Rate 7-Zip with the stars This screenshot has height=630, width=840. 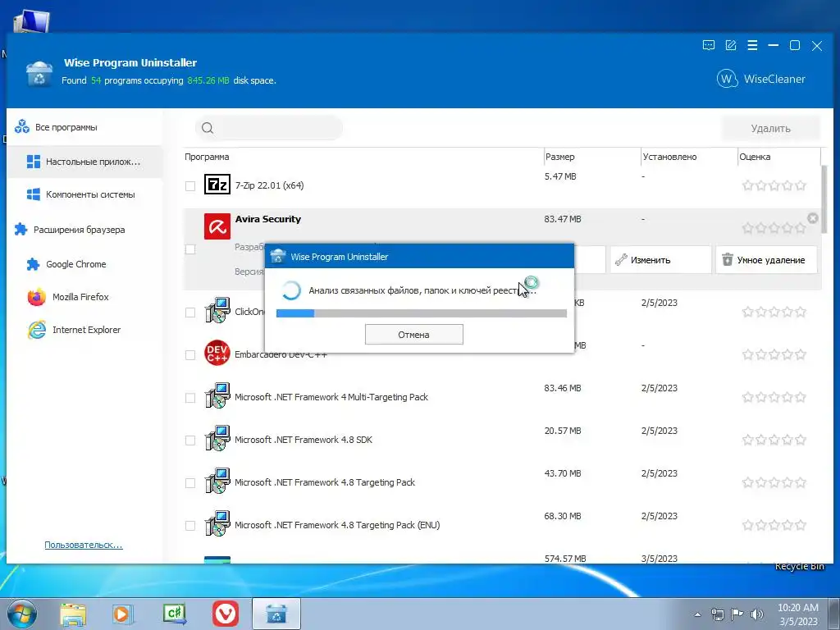point(774,185)
